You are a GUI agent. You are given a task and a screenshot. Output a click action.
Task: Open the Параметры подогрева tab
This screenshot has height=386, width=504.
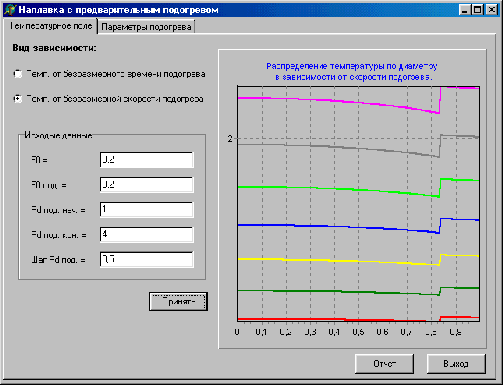146,27
